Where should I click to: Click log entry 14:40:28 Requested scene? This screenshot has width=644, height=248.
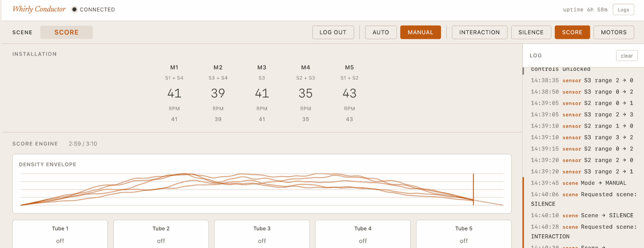(584, 232)
